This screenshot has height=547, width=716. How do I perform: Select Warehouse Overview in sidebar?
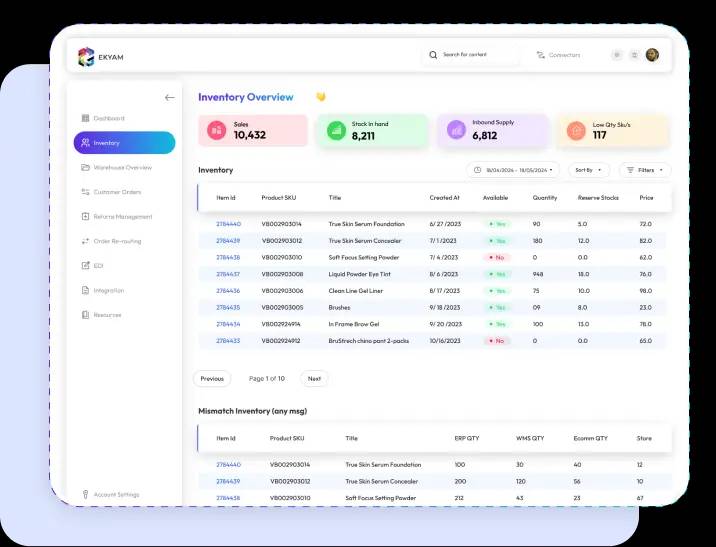(123, 168)
